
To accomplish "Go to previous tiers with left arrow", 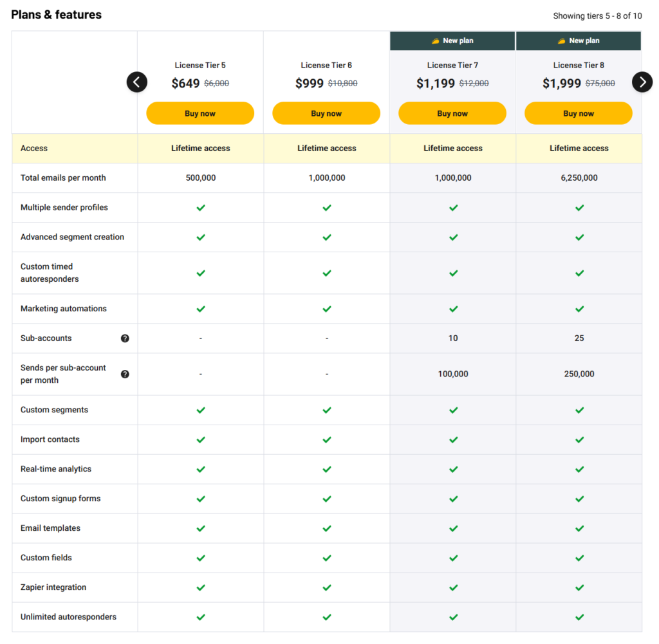I will pyautogui.click(x=137, y=82).
